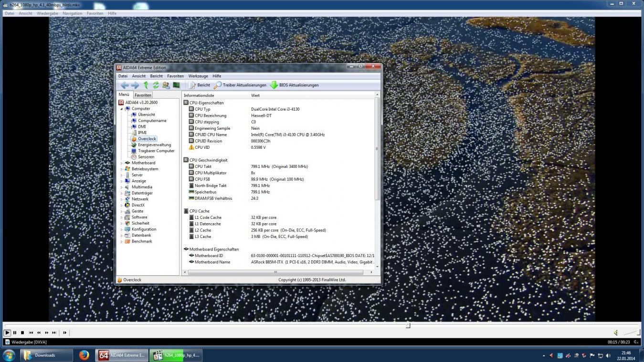Mute the media player with the speaker icon
This screenshot has height=362, width=644.
[616, 332]
